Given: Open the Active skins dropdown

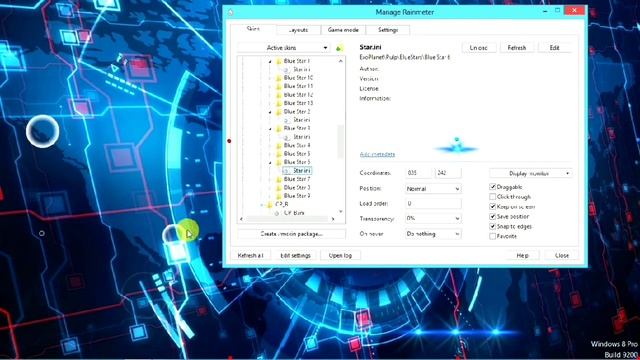Looking at the screenshot, I should click(284, 48).
